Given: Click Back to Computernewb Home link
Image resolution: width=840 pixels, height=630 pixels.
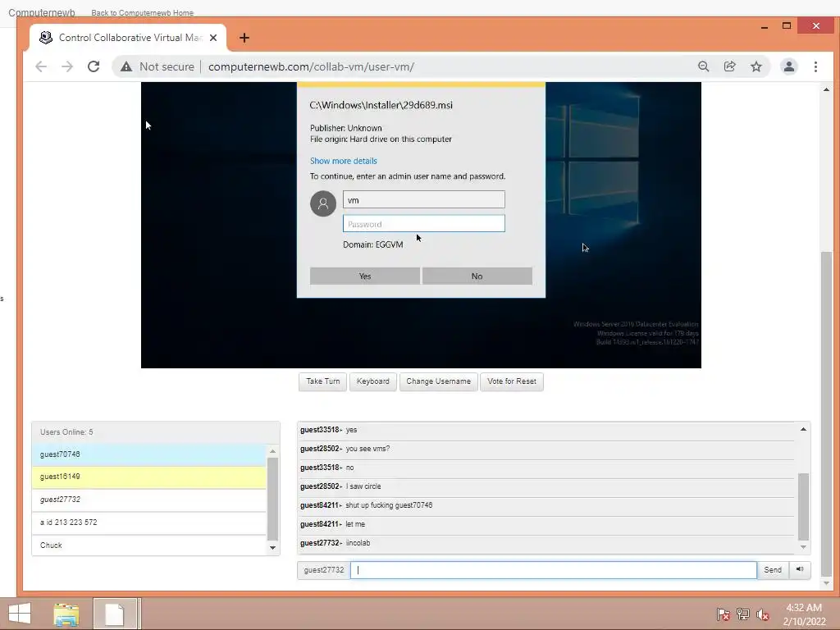Looking at the screenshot, I should pos(143,12).
